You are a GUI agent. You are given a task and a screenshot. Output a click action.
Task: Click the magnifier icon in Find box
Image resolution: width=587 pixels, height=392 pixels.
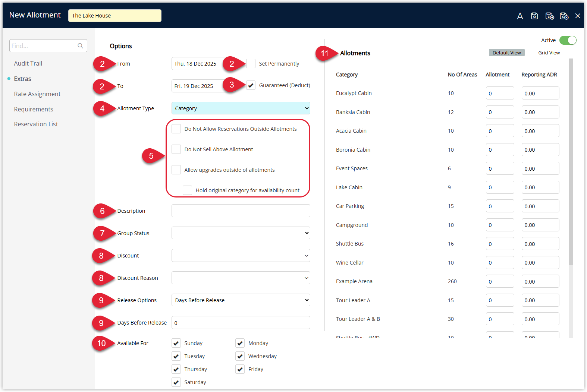pyautogui.click(x=80, y=46)
